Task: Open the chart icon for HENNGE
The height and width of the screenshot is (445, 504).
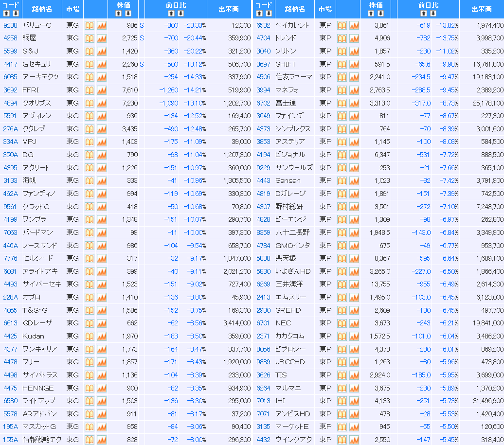Action: point(102,388)
